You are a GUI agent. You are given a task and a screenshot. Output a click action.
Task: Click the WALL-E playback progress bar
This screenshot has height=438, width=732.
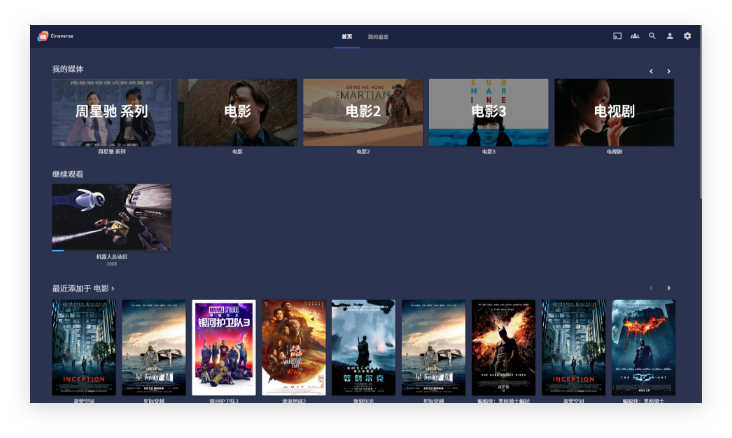tap(112, 251)
